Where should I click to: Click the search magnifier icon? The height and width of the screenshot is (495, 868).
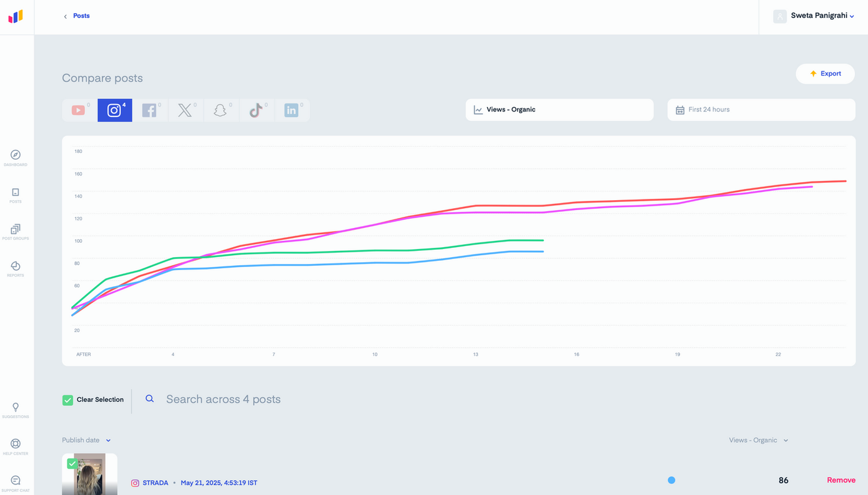(x=149, y=399)
